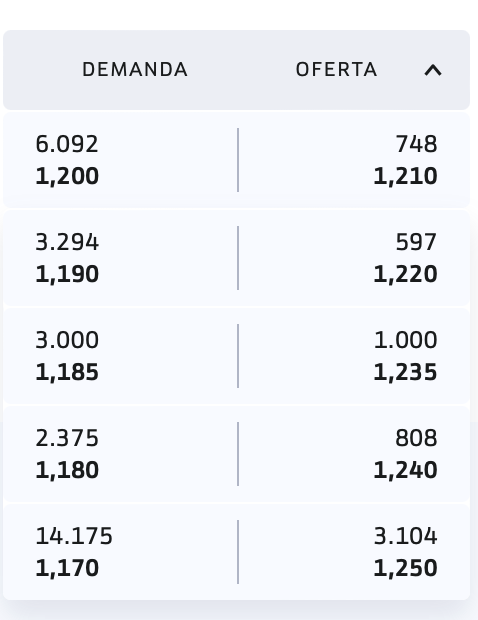
Task: Select the offer price 1,220
Action: click(x=405, y=274)
